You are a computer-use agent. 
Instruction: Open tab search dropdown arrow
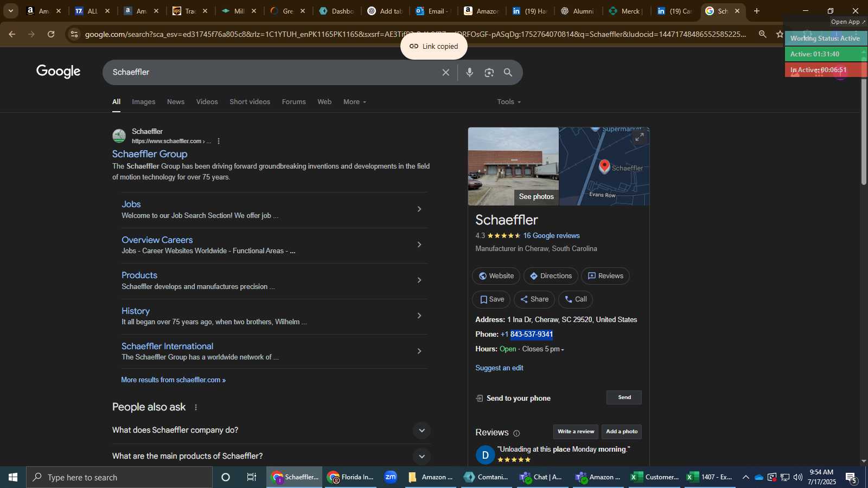click(x=10, y=11)
